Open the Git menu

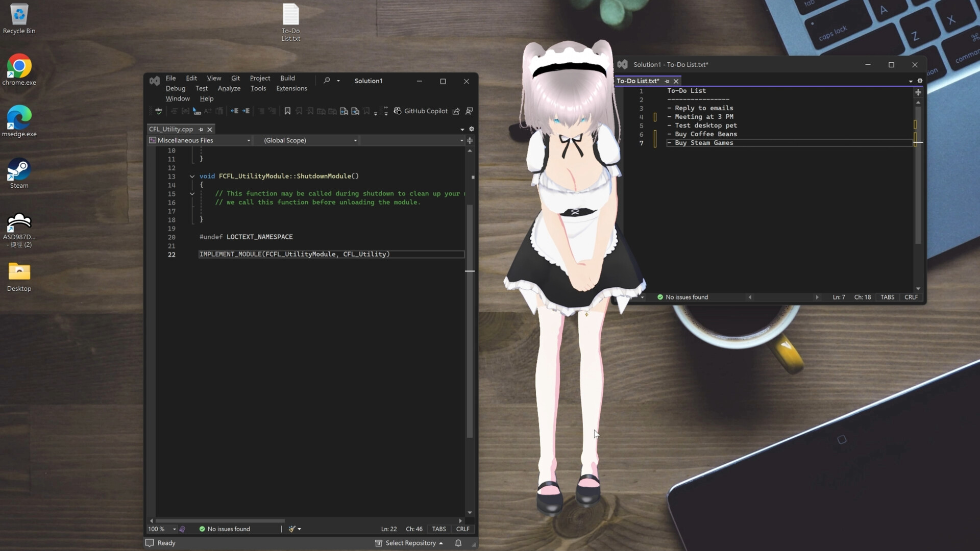[x=235, y=78]
